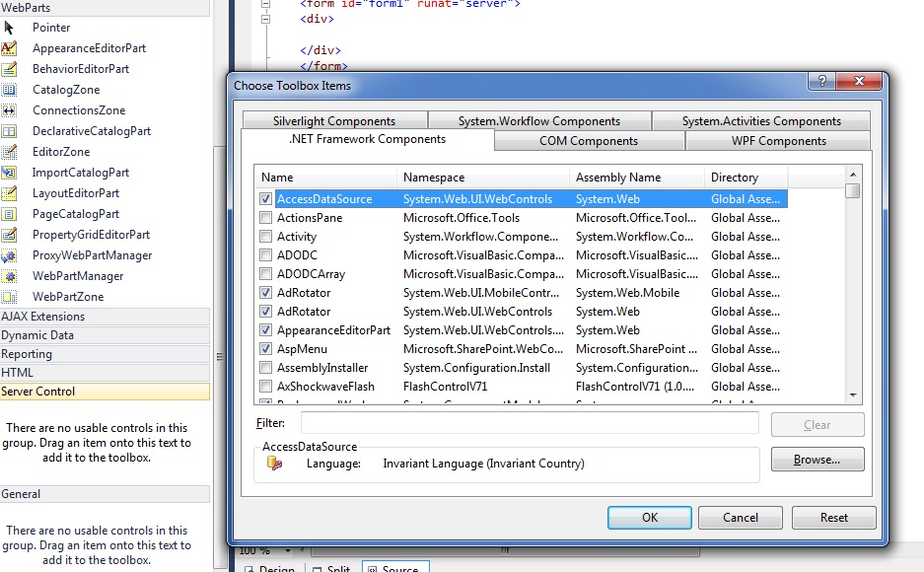Viewport: 924px width, 572px height.
Task: Open the Silverlight Components tab
Action: click(x=337, y=119)
